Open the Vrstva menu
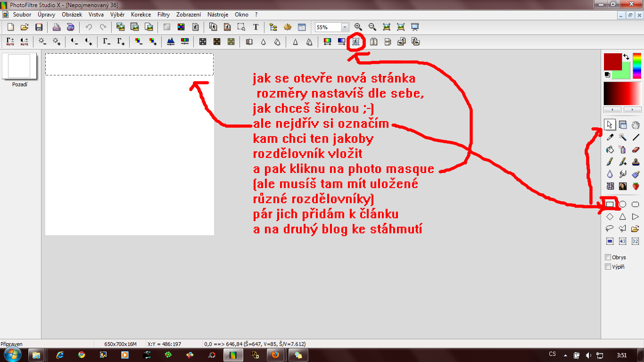Image resolution: width=644 pixels, height=362 pixels. pyautogui.click(x=96, y=15)
